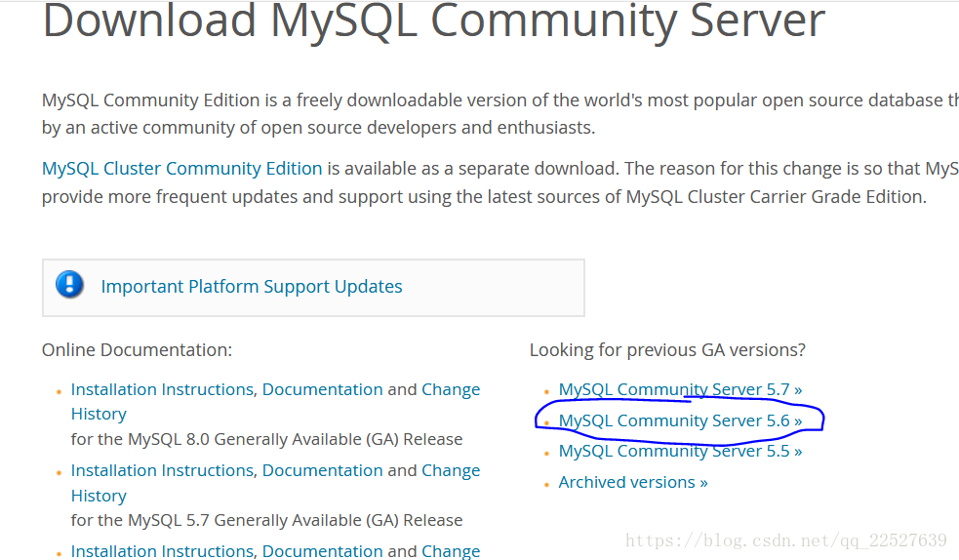The image size is (959, 560).
Task: Open Installation Instructions for MySQL 8.0 release
Action: click(x=162, y=389)
